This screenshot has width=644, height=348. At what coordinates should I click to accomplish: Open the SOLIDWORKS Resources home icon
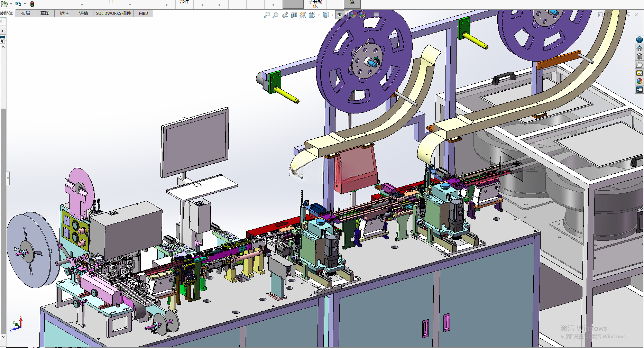pos(639,48)
